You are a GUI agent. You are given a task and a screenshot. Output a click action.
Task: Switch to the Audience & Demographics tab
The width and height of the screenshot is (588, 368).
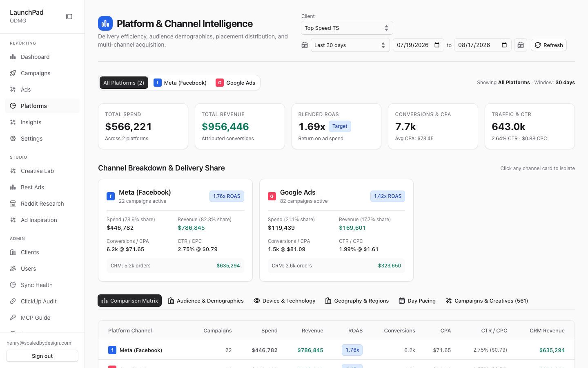tap(206, 301)
